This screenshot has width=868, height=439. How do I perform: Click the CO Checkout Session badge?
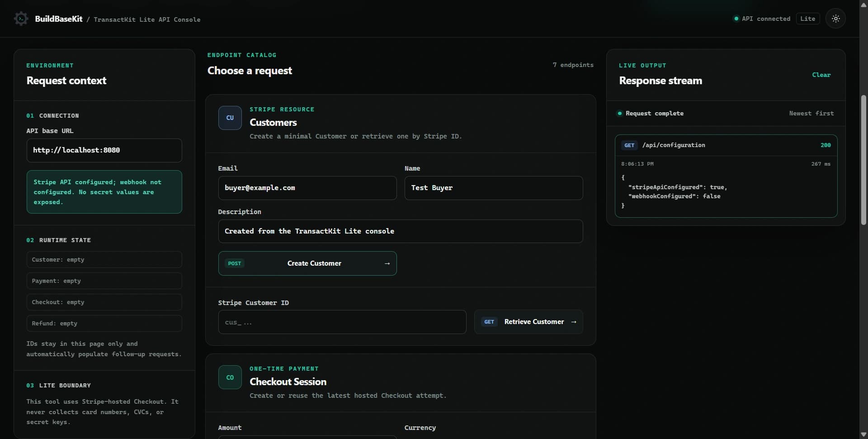(230, 377)
